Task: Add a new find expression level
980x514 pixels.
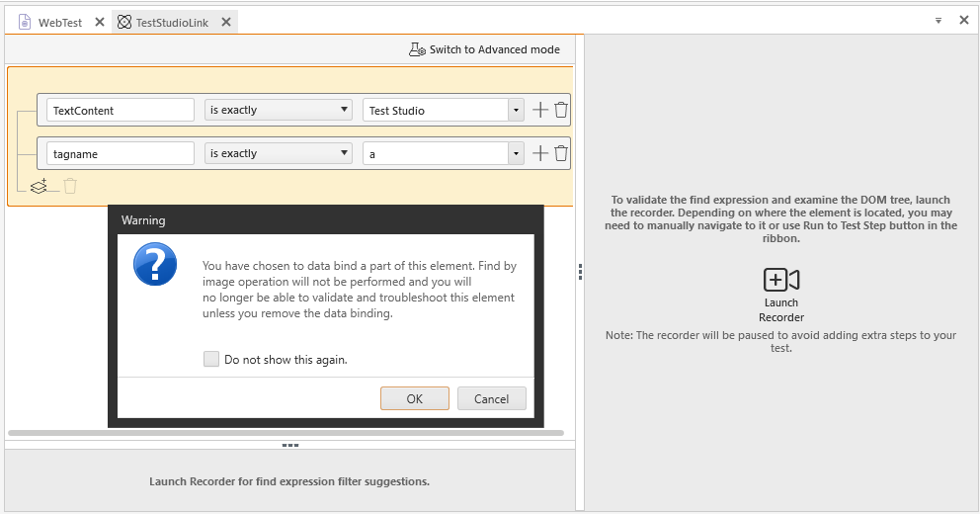Action: (39, 186)
